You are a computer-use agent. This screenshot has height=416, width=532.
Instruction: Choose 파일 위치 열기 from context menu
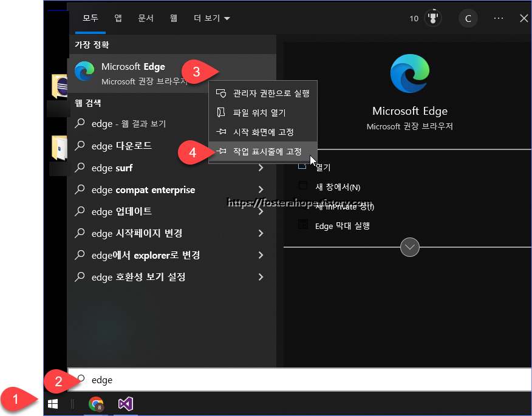pos(263,112)
